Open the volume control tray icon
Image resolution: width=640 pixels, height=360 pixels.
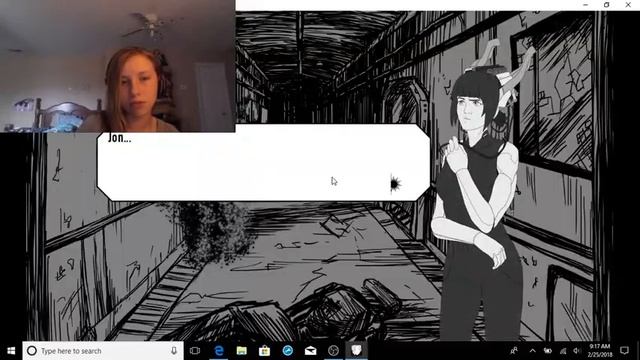(x=577, y=351)
